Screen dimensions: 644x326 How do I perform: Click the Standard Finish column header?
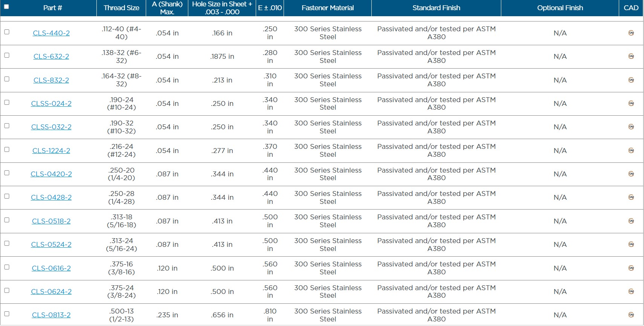pyautogui.click(x=436, y=8)
